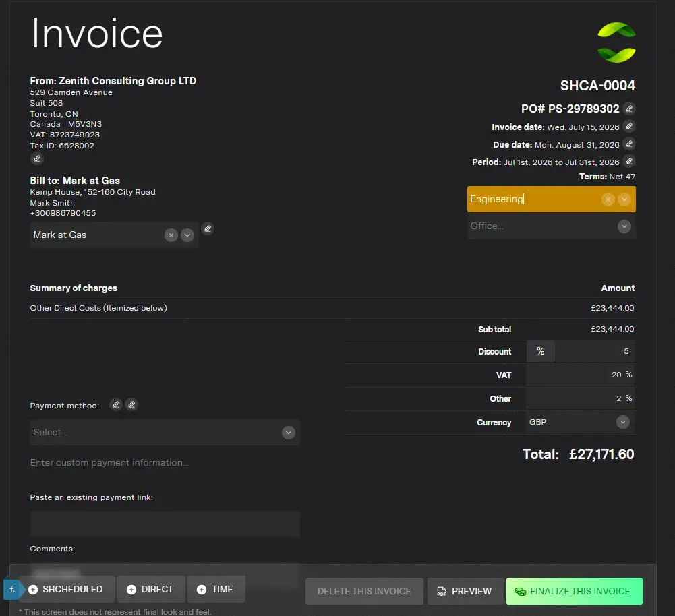675x616 pixels.
Task: Toggle the discount percent type button
Action: coord(540,351)
